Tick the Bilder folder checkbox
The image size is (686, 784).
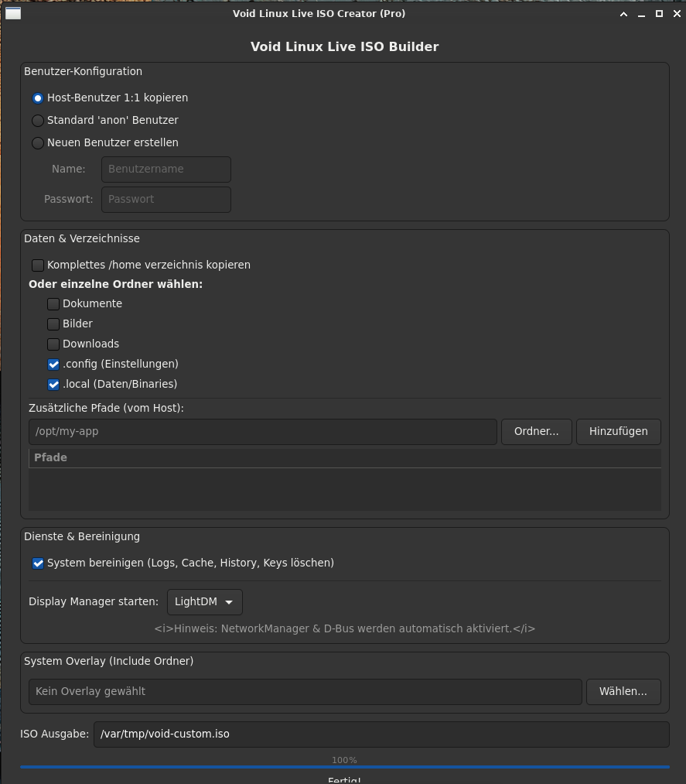53,324
